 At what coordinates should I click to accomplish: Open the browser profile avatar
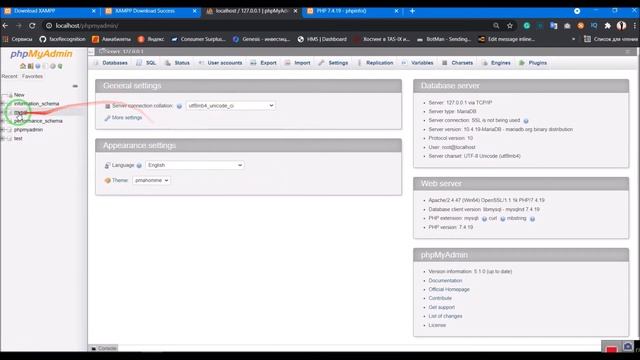(621, 26)
